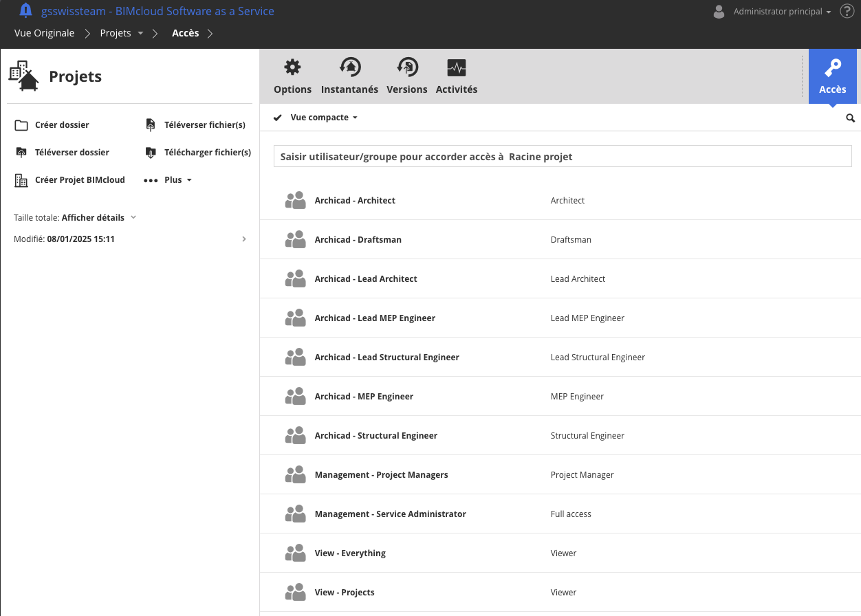Click Créer Projet BIMcloud building icon
Image resolution: width=861 pixels, height=616 pixels.
[x=21, y=180]
